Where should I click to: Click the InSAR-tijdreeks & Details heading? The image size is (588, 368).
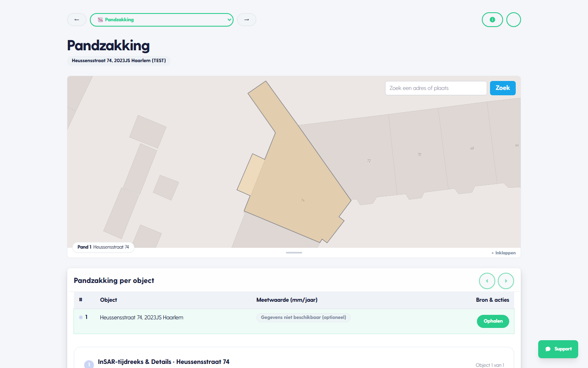coord(164,362)
